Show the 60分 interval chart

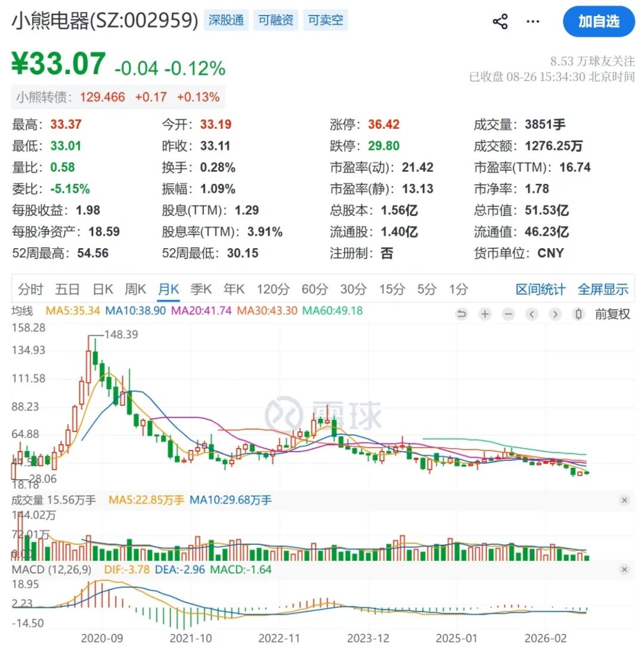(x=315, y=289)
